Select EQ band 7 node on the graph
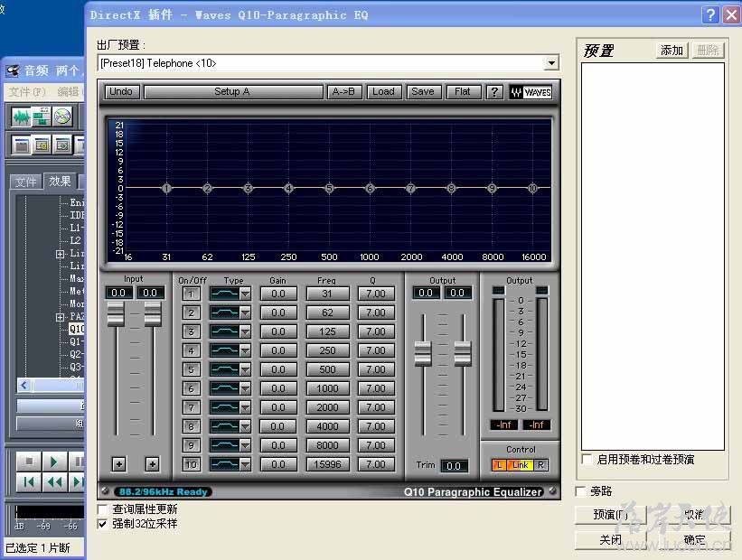 coord(410,188)
